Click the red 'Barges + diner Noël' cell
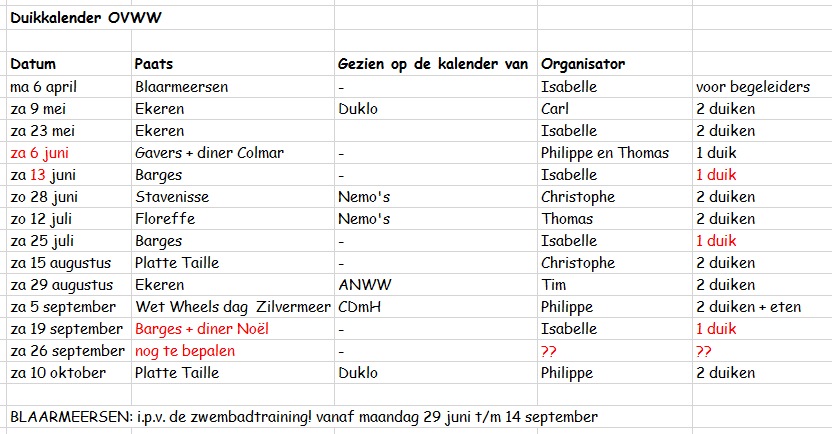Viewport: 832px width, 434px height. point(233,329)
